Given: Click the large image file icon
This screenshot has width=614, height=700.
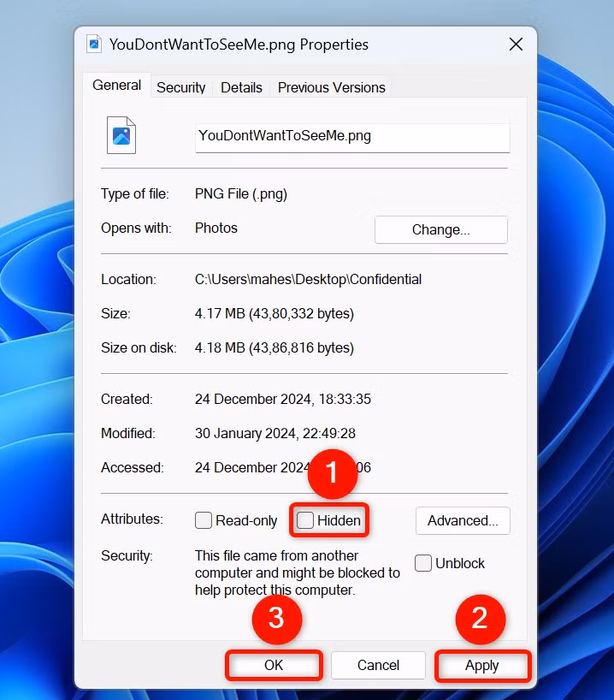Looking at the screenshot, I should coord(121,135).
